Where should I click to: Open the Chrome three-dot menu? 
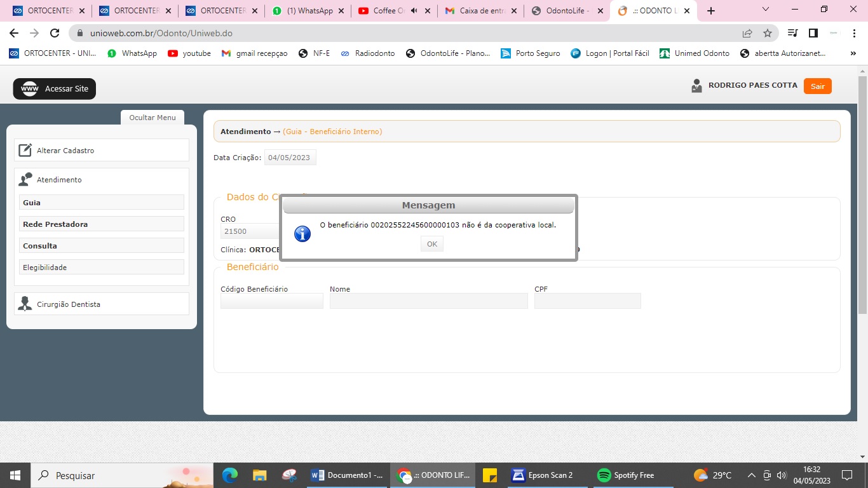coord(854,33)
